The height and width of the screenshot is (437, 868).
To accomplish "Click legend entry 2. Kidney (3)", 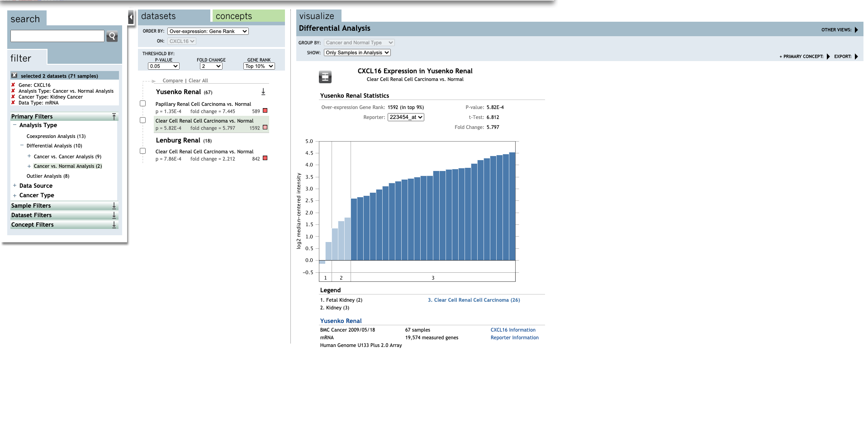I will tap(335, 308).
